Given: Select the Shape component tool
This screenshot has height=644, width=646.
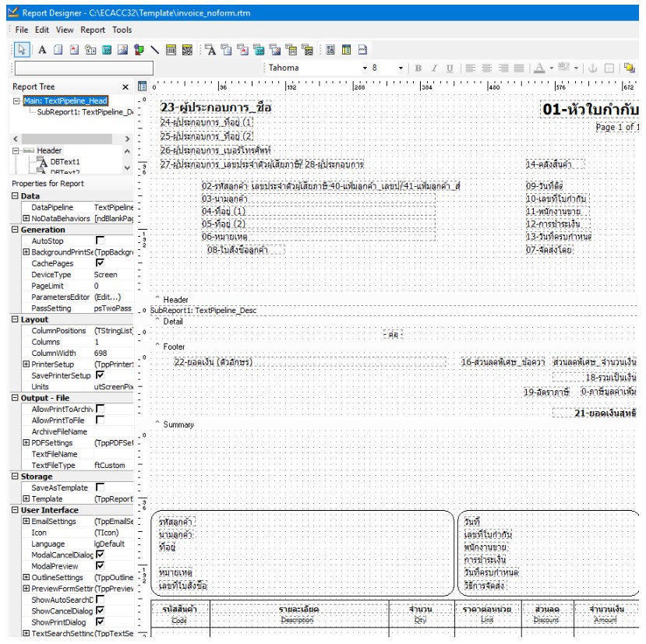Looking at the screenshot, I should coord(139,50).
